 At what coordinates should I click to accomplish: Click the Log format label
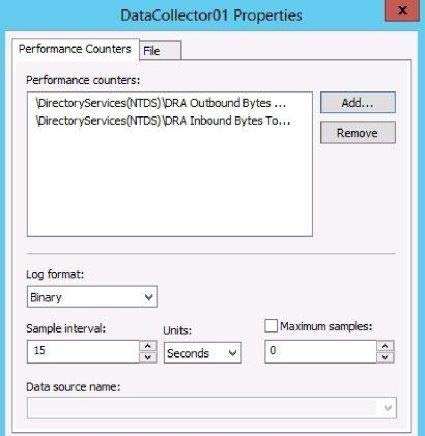(55, 274)
